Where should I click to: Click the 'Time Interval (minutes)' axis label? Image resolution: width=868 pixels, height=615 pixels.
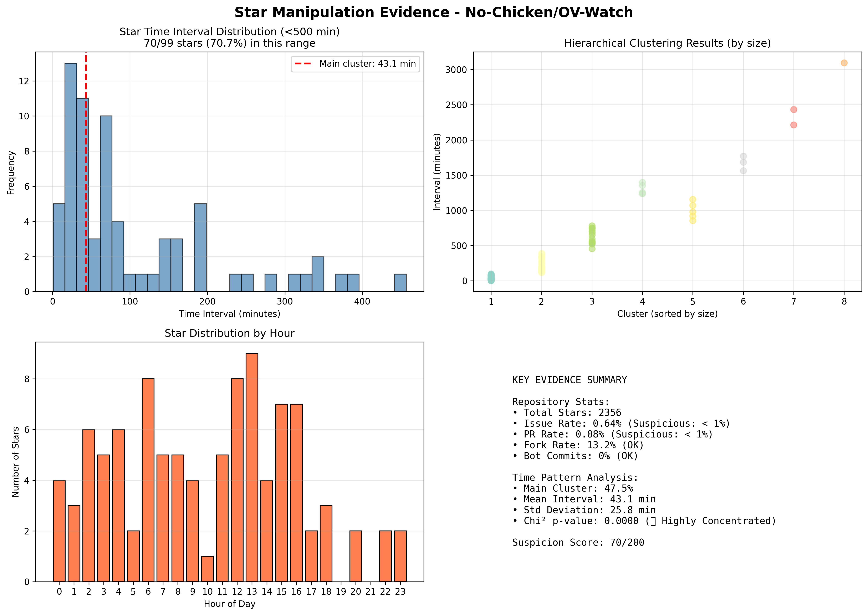(x=230, y=314)
